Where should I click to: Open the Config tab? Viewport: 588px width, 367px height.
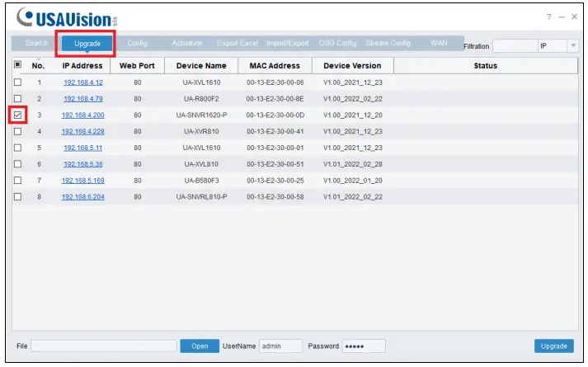(137, 43)
